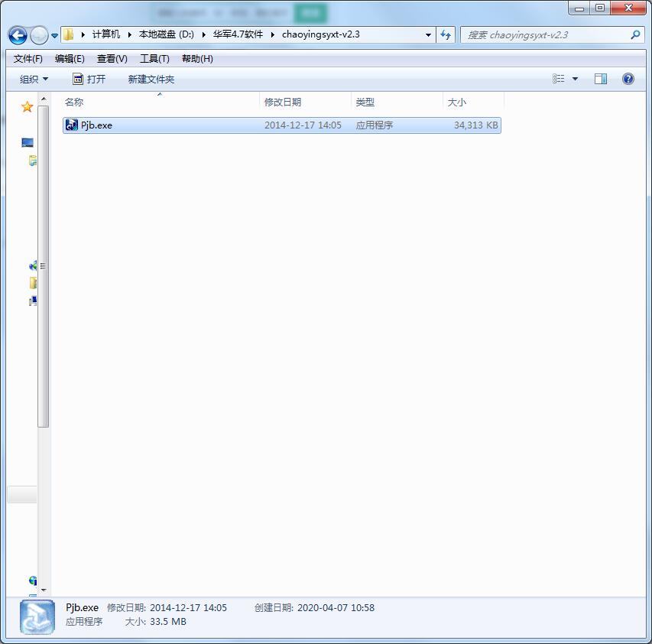652x644 pixels.
Task: Sort by 名称 column header
Action: pos(161,102)
